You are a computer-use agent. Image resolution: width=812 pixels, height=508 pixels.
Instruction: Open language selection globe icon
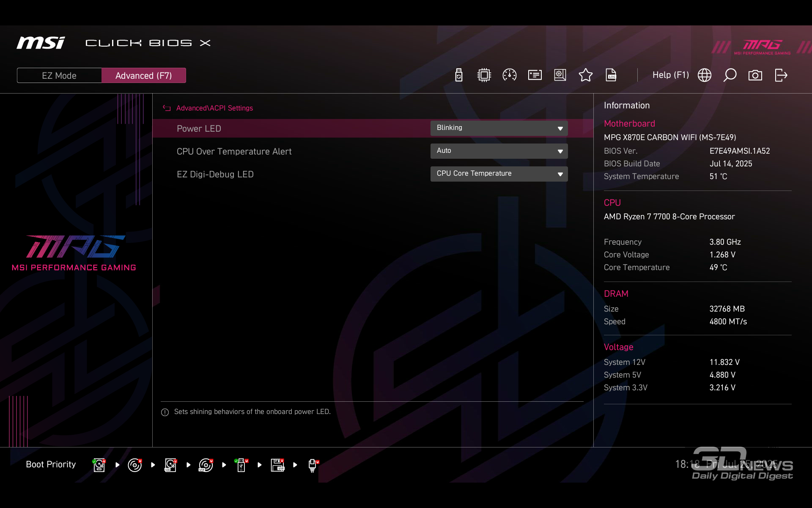point(705,75)
